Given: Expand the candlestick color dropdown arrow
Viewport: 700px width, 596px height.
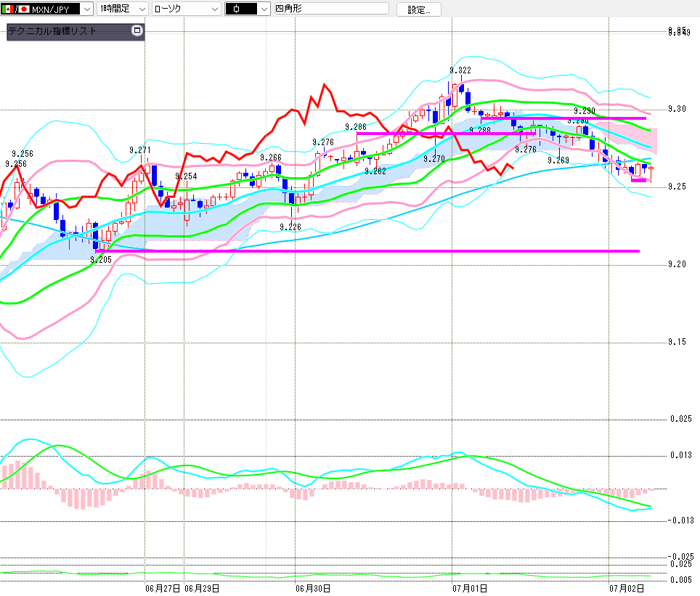Looking at the screenshot, I should tap(264, 9).
